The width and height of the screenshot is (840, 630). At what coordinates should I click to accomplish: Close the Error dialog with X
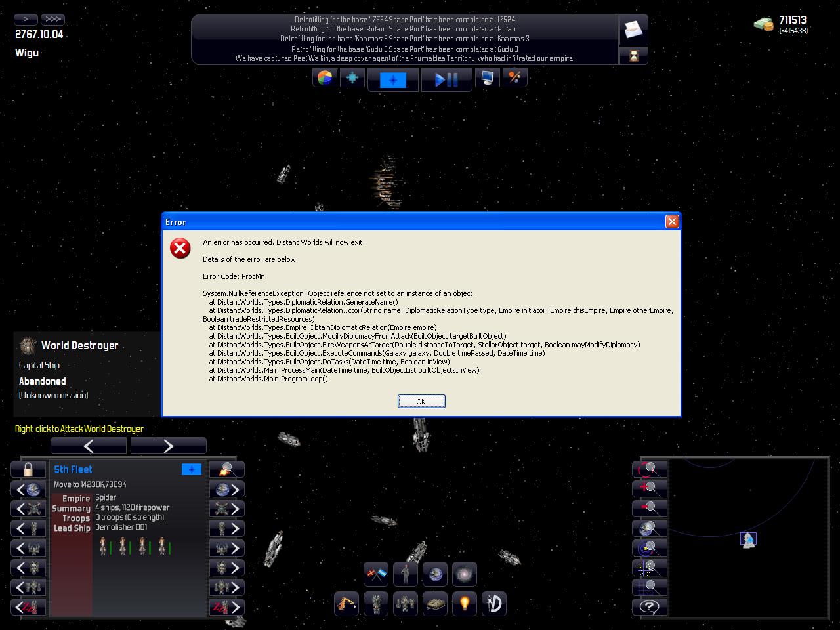tap(672, 222)
